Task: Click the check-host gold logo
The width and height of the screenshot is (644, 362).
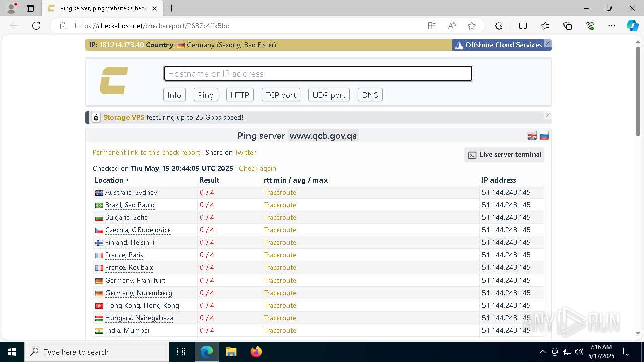Action: 114,80
